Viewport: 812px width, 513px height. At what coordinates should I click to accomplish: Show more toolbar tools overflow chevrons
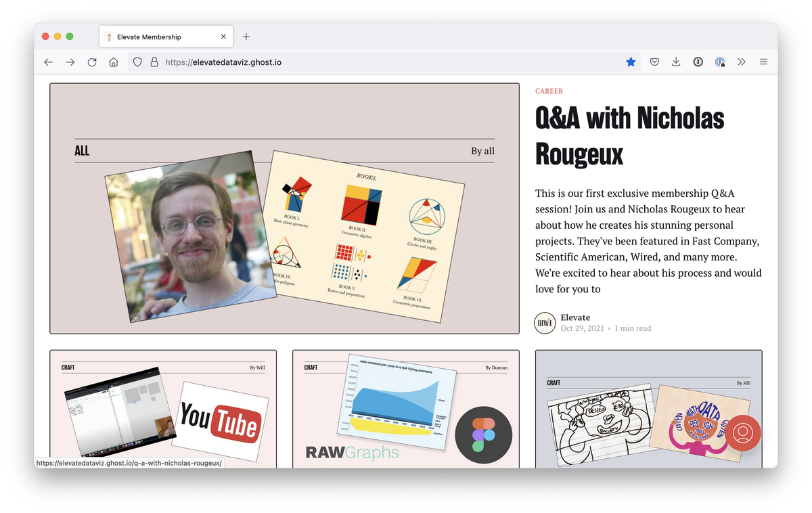click(742, 62)
